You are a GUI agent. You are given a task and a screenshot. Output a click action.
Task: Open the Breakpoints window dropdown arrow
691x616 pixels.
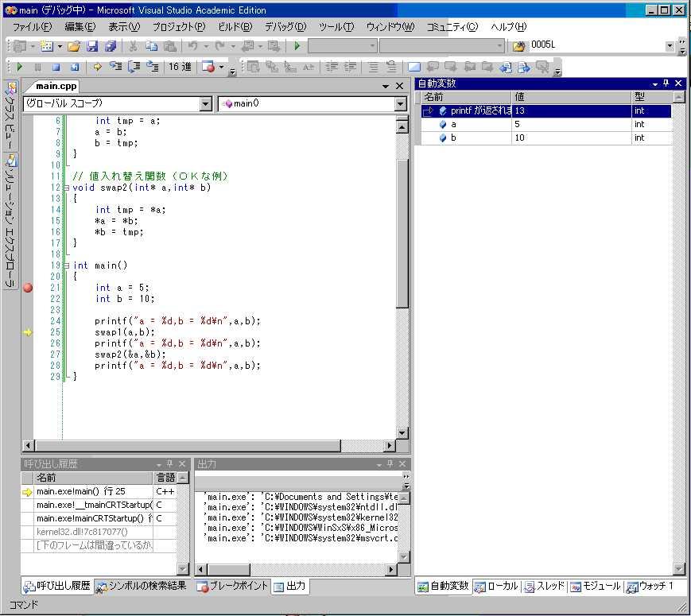point(221,67)
